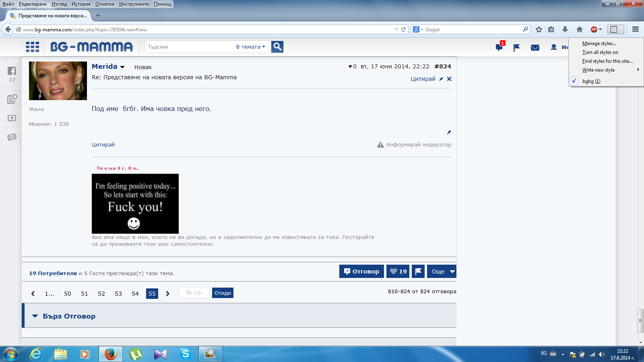The height and width of the screenshot is (362, 644).
Task: Choose 'Manage styles...' from Stylish menu
Action: click(x=599, y=43)
